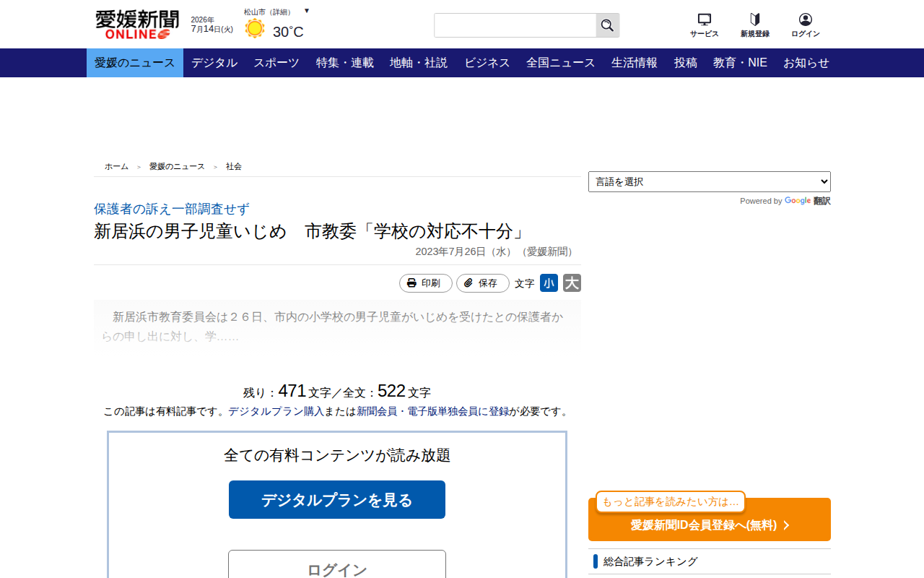Viewport: 924px width, 578px height.
Task: Click the 30°C temperature reading
Action: pyautogui.click(x=288, y=32)
